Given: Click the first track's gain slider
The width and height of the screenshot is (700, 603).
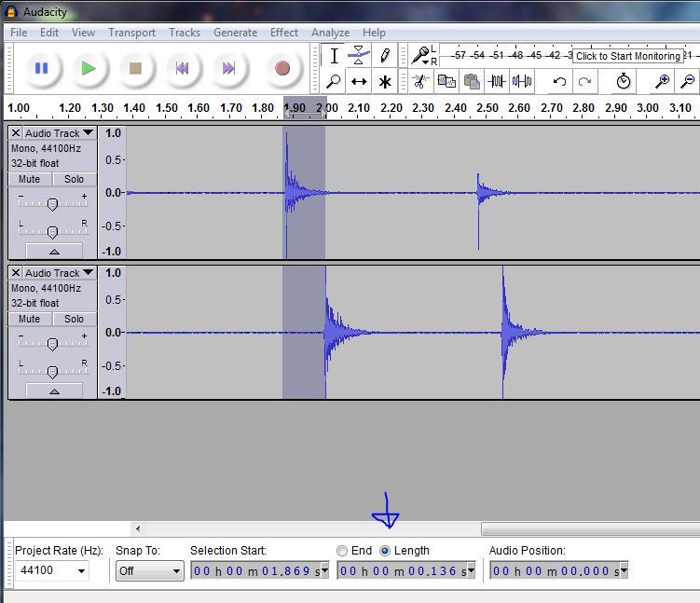Looking at the screenshot, I should point(52,204).
